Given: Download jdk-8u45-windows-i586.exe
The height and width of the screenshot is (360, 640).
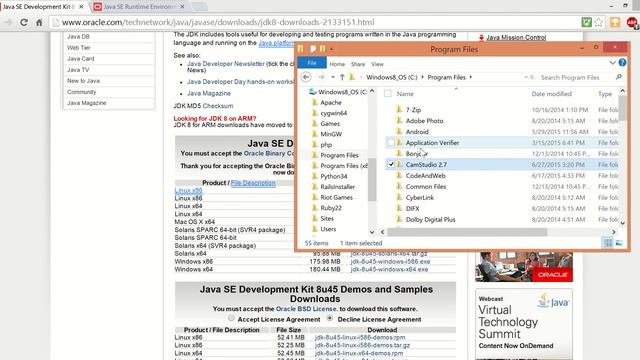Looking at the screenshot, I should tap(390, 261).
